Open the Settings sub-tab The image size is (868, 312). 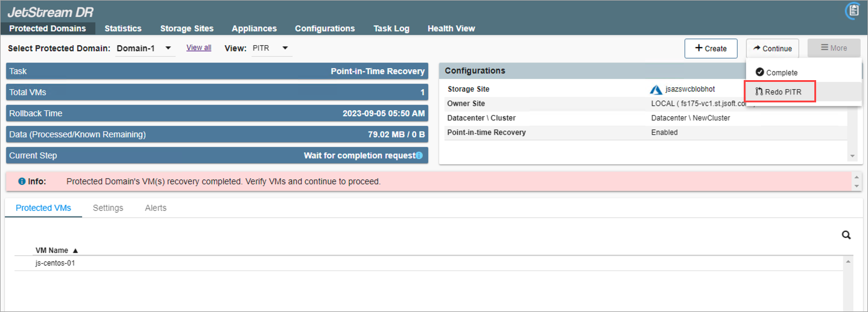click(108, 208)
